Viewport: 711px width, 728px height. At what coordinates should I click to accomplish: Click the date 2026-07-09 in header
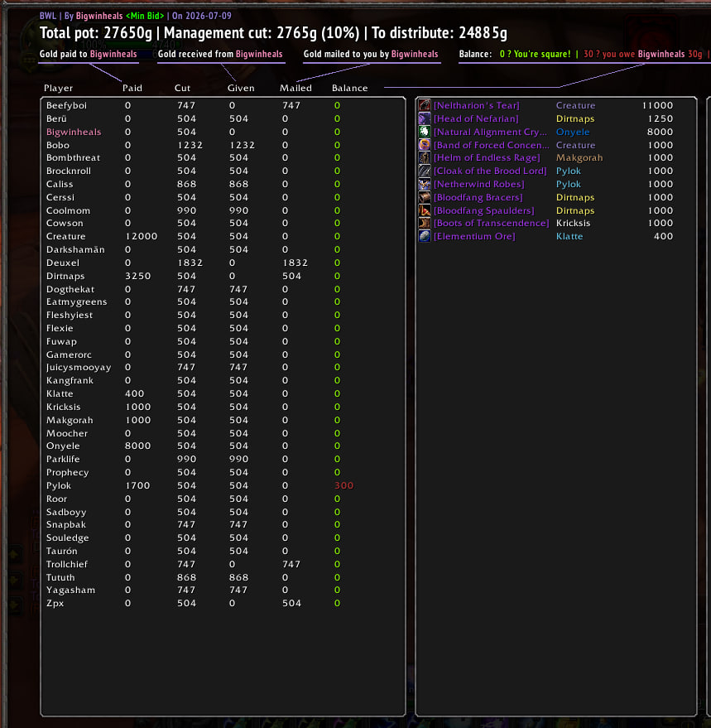[209, 16]
